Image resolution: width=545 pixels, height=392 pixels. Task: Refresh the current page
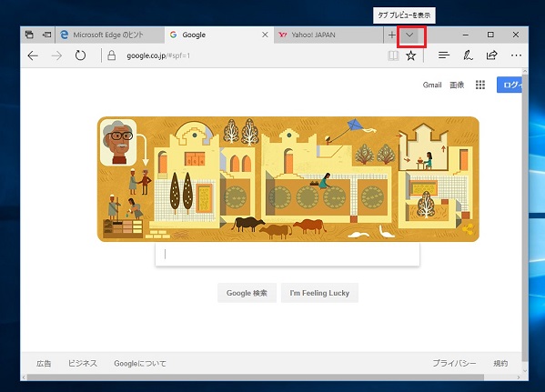tap(80, 55)
